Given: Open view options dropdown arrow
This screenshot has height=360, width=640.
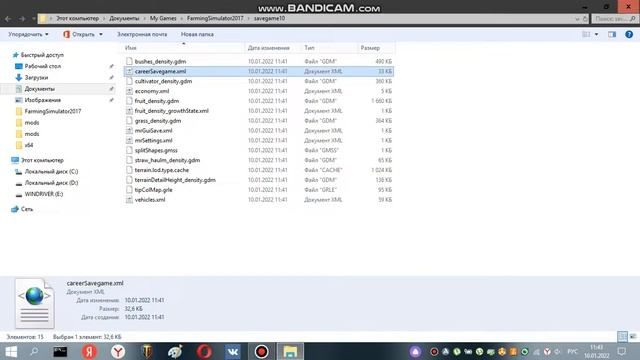Looking at the screenshot, I should [596, 34].
